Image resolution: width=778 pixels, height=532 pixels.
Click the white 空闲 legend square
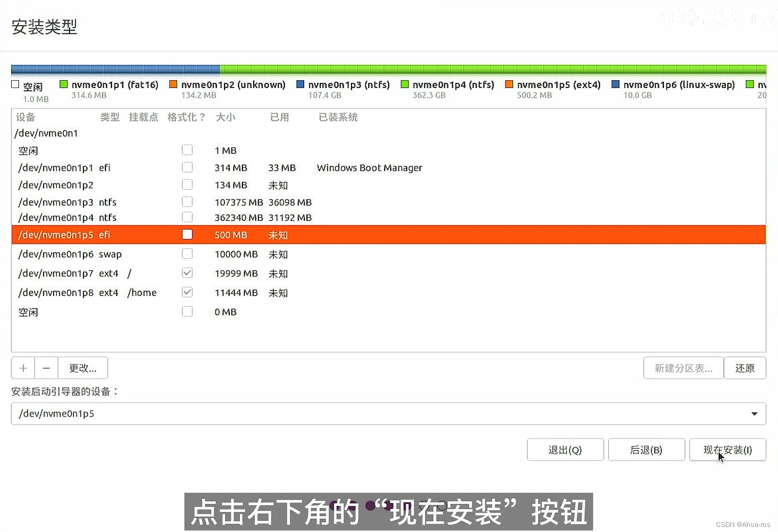(x=14, y=84)
